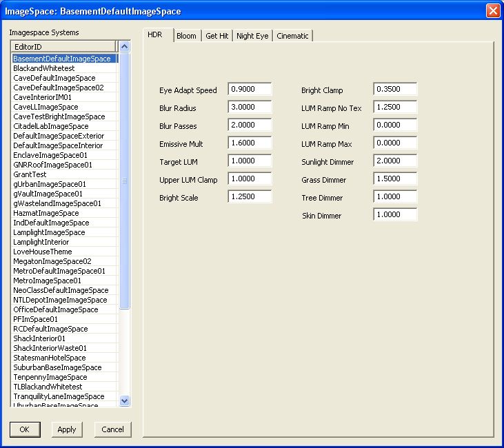Viewport: 504px width, 448px height.
Task: Select the Target LUM input
Action: pos(250,161)
